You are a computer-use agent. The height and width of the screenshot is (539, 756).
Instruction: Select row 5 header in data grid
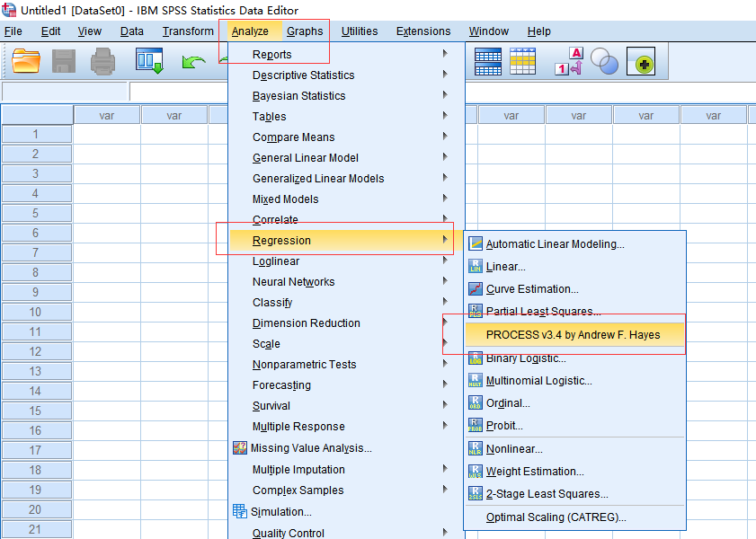pos(36,214)
